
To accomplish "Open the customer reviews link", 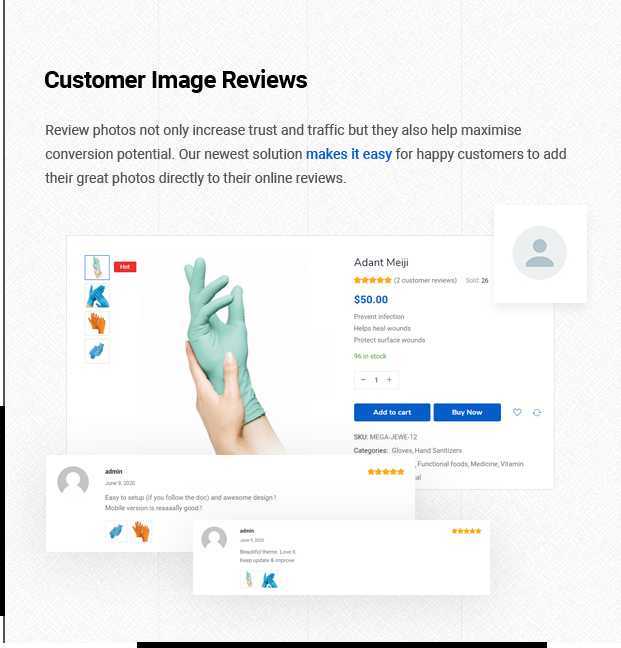I will click(x=425, y=280).
